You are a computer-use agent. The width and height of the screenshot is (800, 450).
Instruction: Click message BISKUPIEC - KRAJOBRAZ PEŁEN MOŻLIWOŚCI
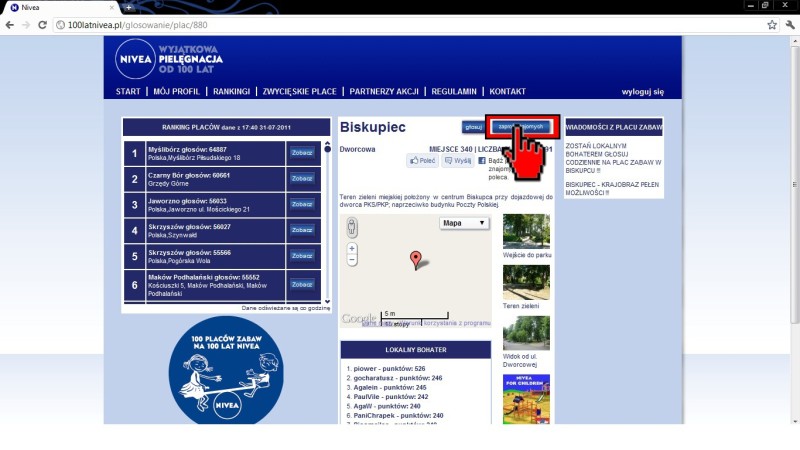tap(612, 189)
